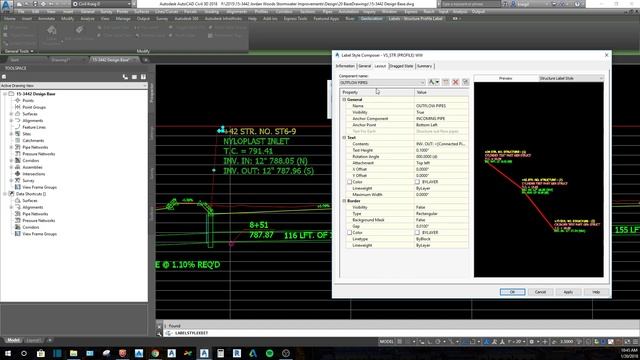The height and width of the screenshot is (360, 640).
Task: Toggle the Border Color checkbox
Action: [x=349, y=233]
